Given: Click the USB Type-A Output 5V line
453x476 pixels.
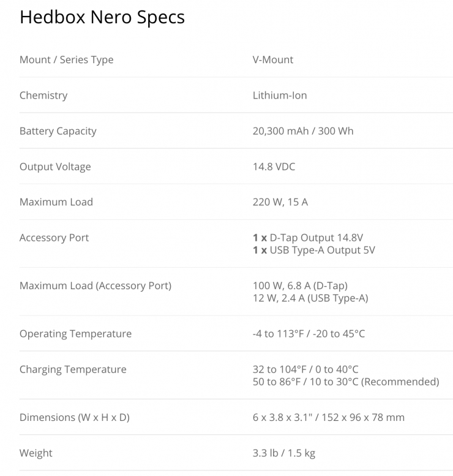Looking at the screenshot, I should point(314,250).
